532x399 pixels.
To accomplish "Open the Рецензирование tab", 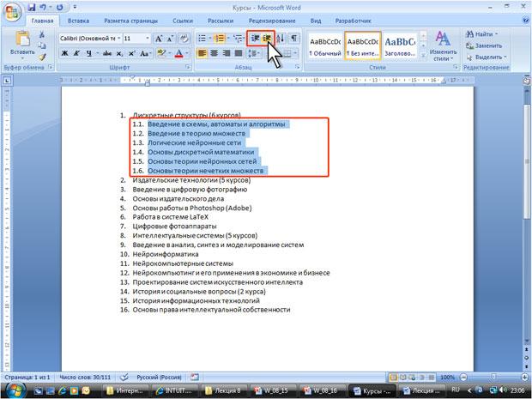I will (x=272, y=21).
